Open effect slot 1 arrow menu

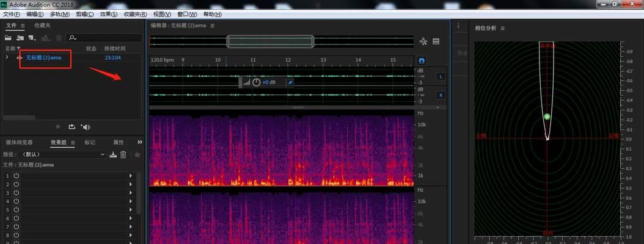coord(131,176)
